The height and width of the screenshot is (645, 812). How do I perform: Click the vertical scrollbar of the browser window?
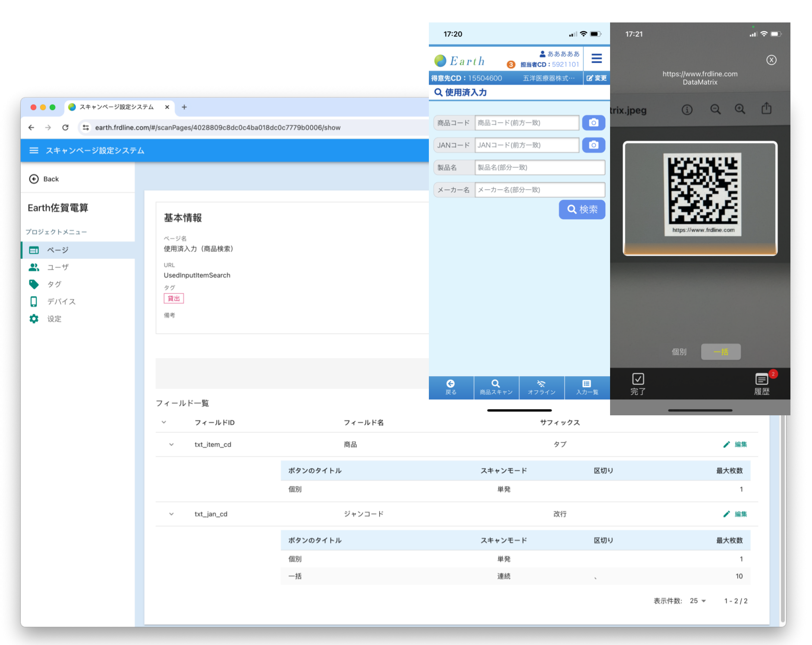(783, 518)
